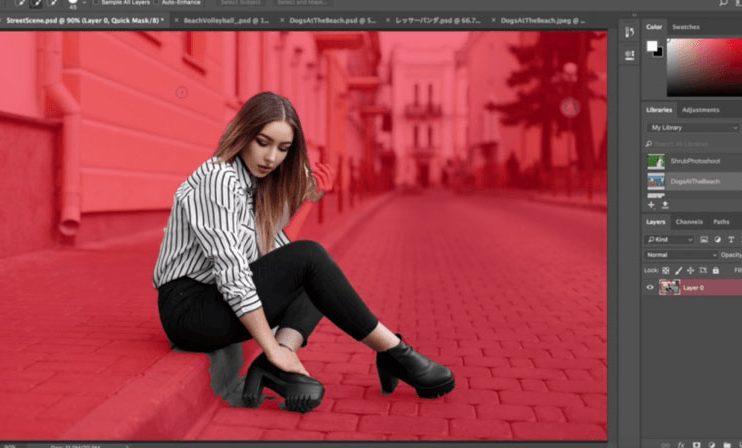Image resolution: width=742 pixels, height=448 pixels.
Task: Click the library search field
Action: point(693,144)
